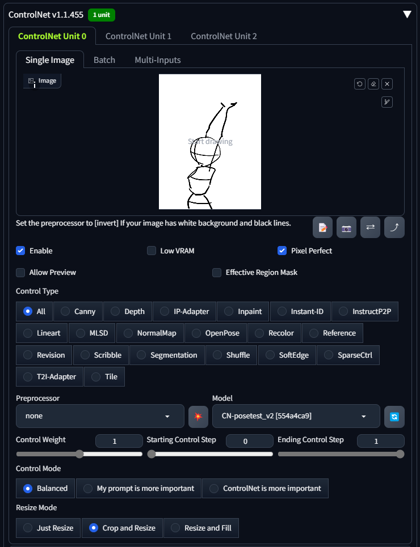Open the Batch tab
The image size is (420, 547).
tap(104, 60)
